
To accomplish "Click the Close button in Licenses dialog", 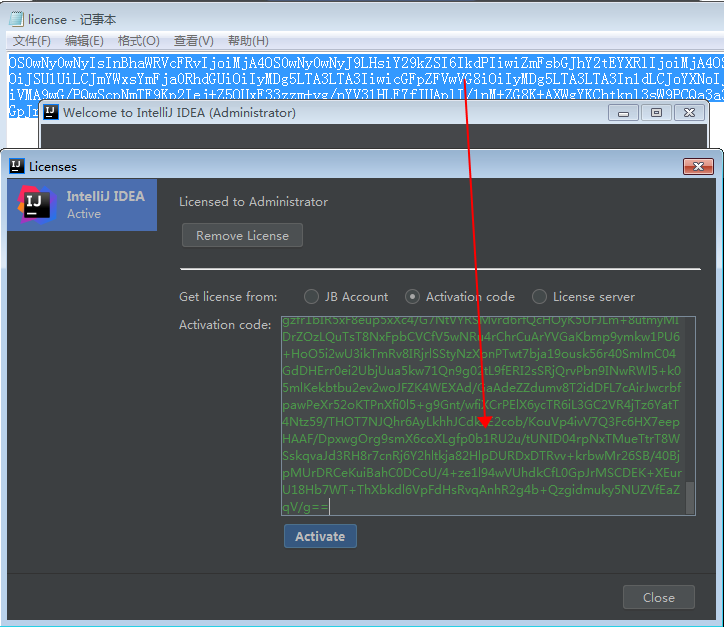I will click(658, 597).
